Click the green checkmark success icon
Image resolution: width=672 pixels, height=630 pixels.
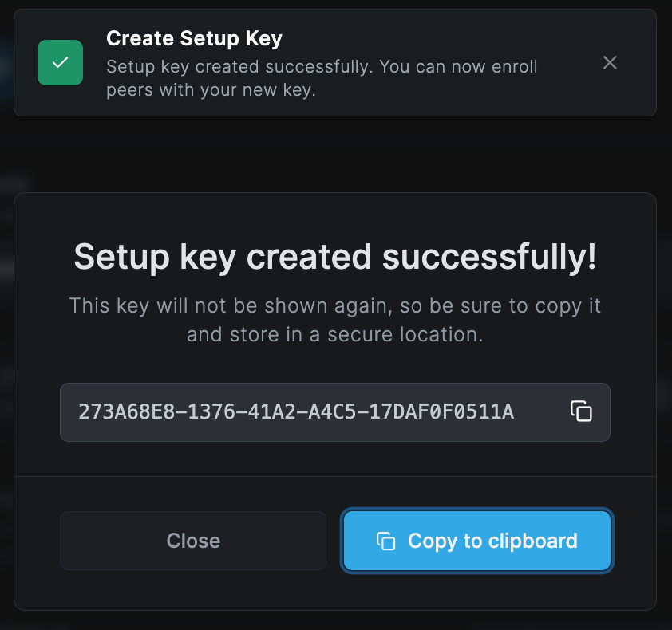coord(60,62)
